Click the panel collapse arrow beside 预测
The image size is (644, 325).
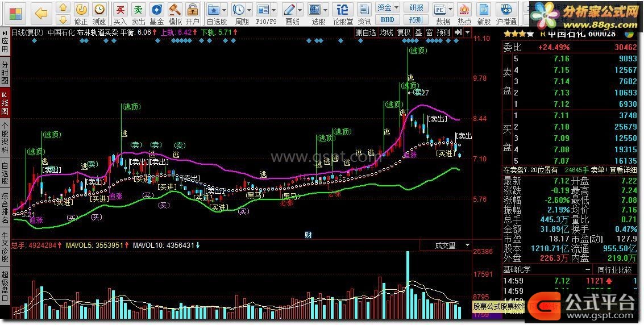tap(458, 32)
